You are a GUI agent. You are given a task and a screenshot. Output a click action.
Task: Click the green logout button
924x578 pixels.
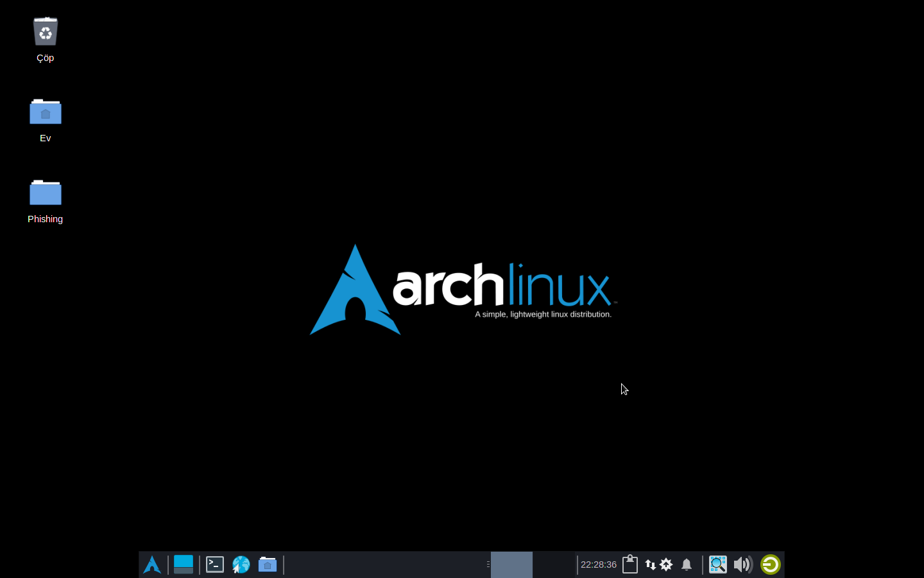click(771, 565)
